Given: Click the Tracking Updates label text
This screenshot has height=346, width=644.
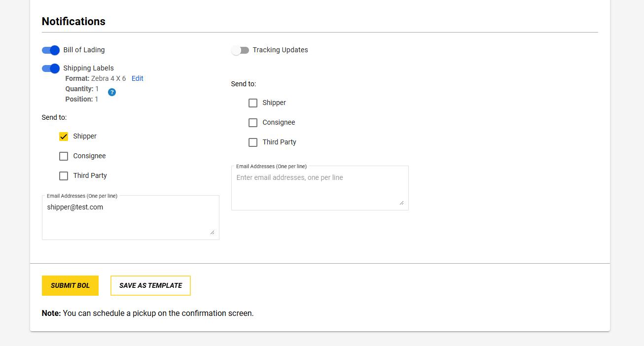Looking at the screenshot, I should point(280,50).
